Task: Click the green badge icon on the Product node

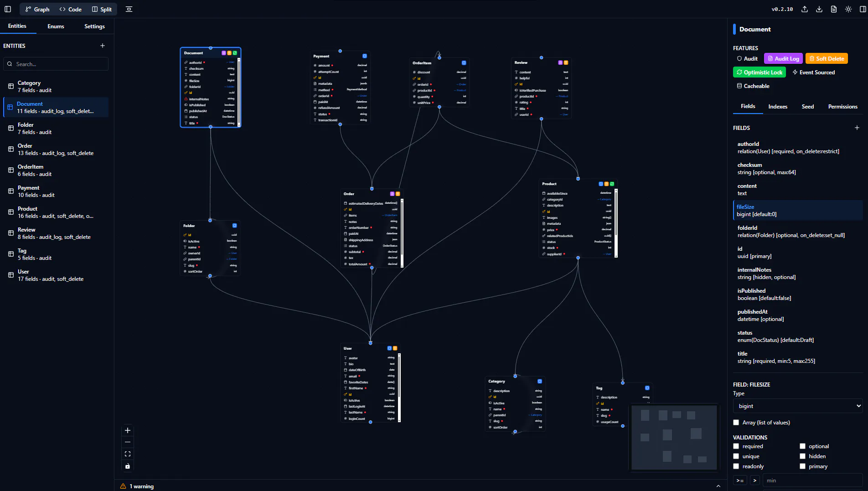Action: (612, 184)
